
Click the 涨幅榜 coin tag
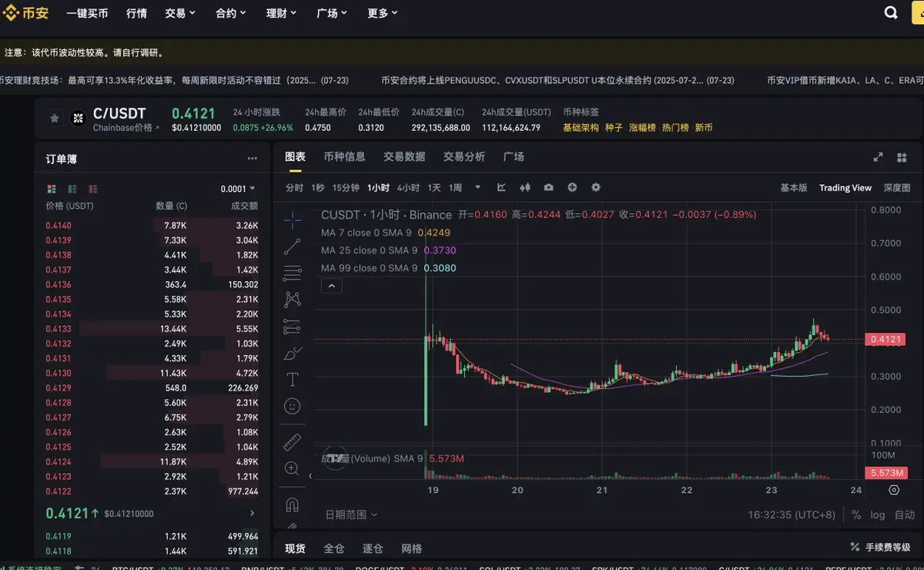642,128
